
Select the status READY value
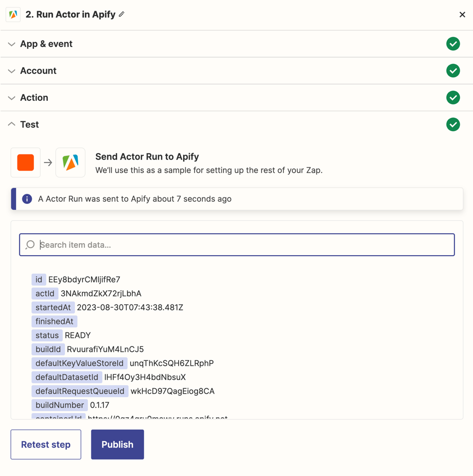click(x=78, y=335)
